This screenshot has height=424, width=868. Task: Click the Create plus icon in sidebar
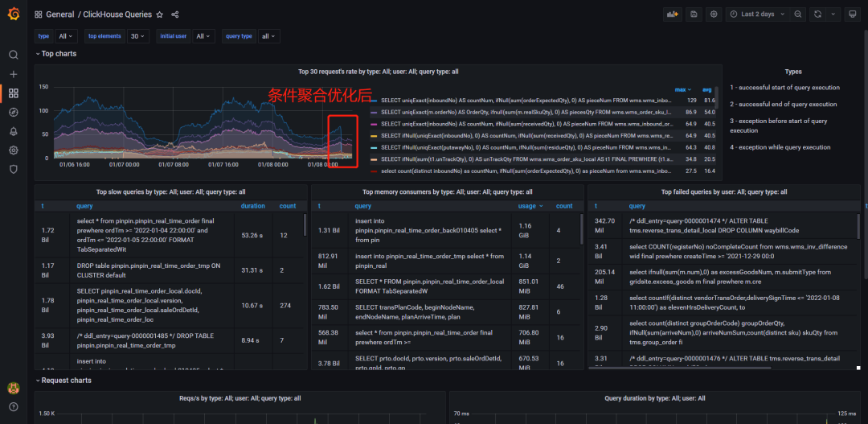tap(14, 74)
